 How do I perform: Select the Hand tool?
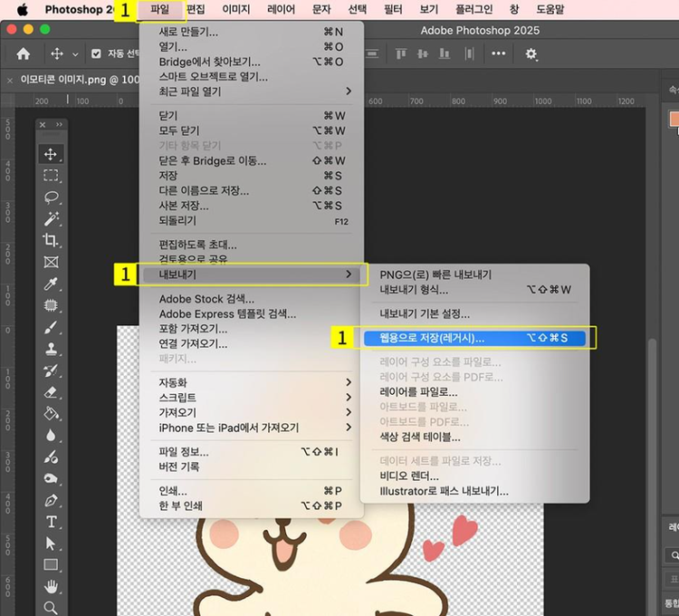click(51, 586)
